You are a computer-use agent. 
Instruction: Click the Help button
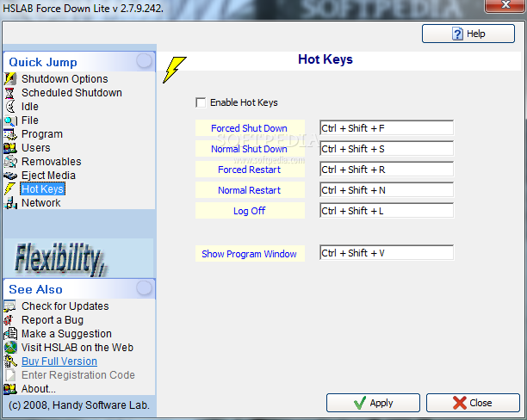tap(468, 34)
